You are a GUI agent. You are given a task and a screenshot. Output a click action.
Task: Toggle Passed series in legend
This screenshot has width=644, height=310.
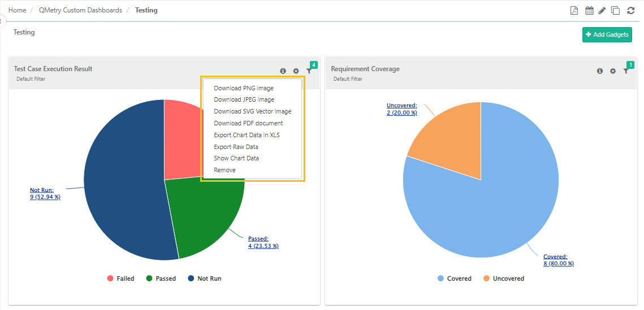tap(161, 278)
